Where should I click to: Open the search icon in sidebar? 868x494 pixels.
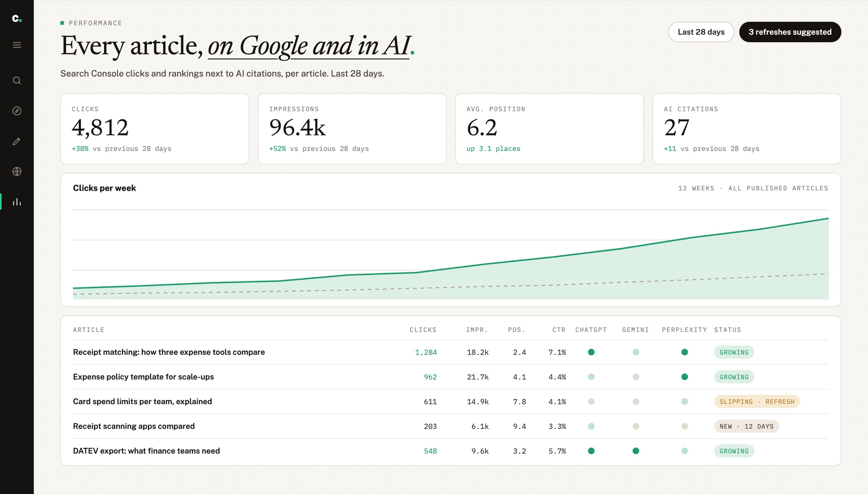(x=17, y=81)
